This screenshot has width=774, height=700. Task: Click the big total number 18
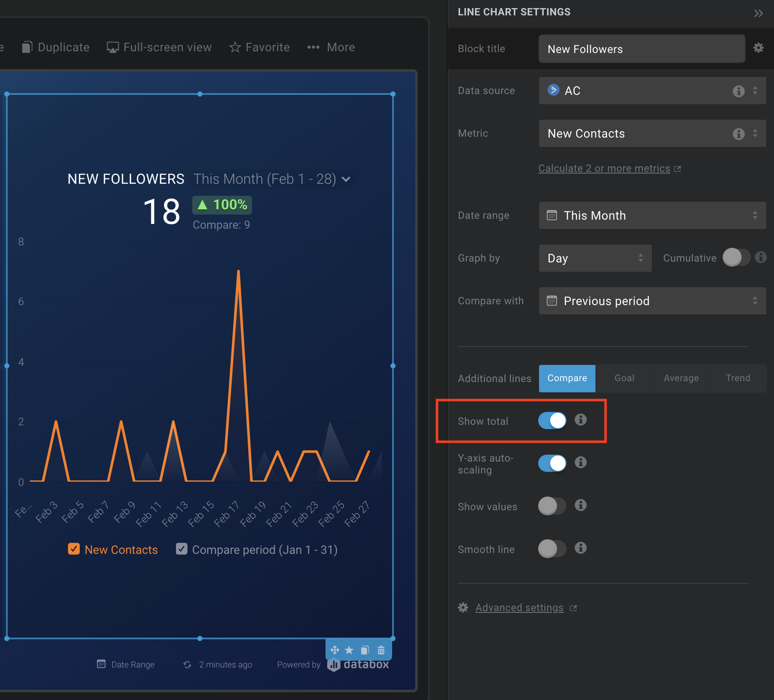tap(162, 212)
